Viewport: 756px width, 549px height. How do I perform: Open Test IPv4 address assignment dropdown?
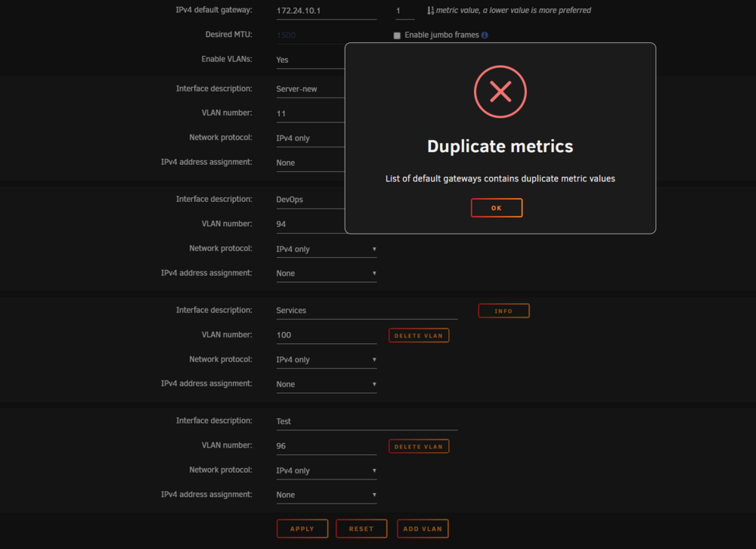pos(327,495)
